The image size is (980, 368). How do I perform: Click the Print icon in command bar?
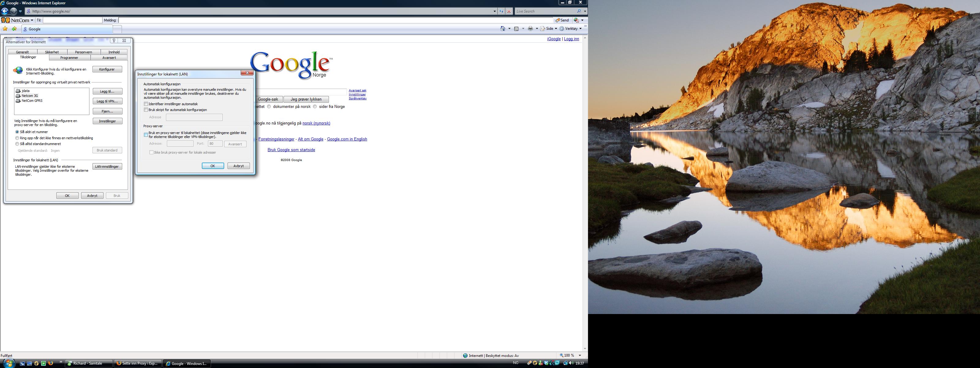(530, 29)
